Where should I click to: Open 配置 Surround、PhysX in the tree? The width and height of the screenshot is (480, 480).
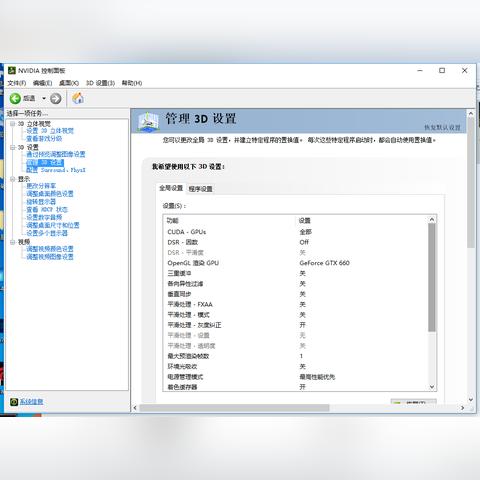click(56, 170)
